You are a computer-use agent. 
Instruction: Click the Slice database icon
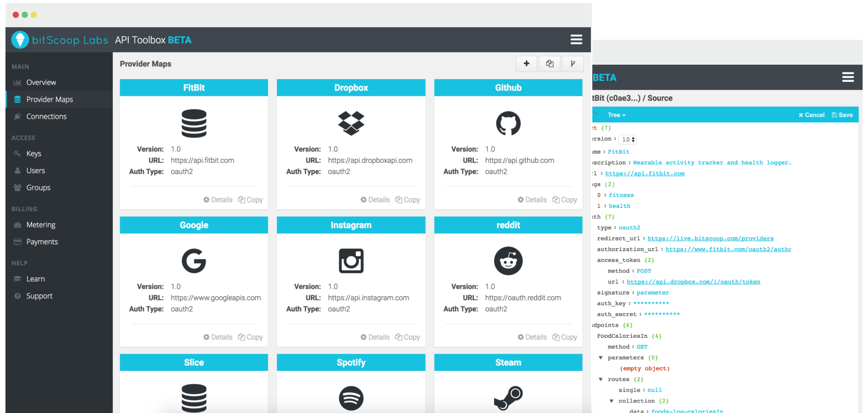[x=194, y=398]
